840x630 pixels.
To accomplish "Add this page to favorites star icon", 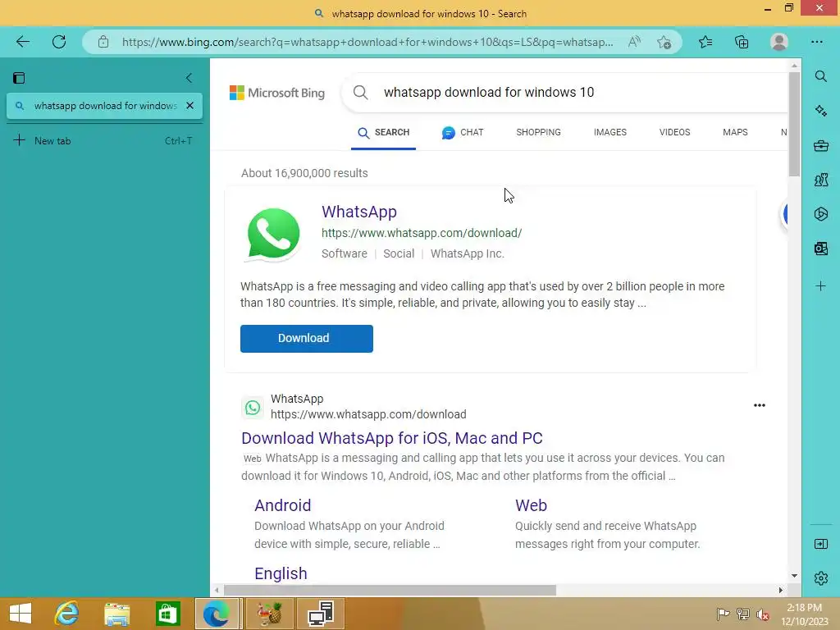I will tap(664, 42).
